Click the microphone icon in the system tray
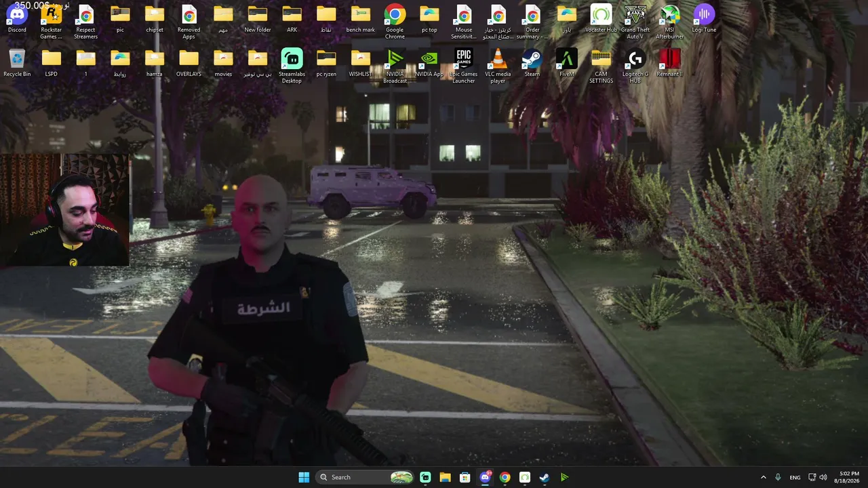The image size is (868, 488). (x=778, y=477)
